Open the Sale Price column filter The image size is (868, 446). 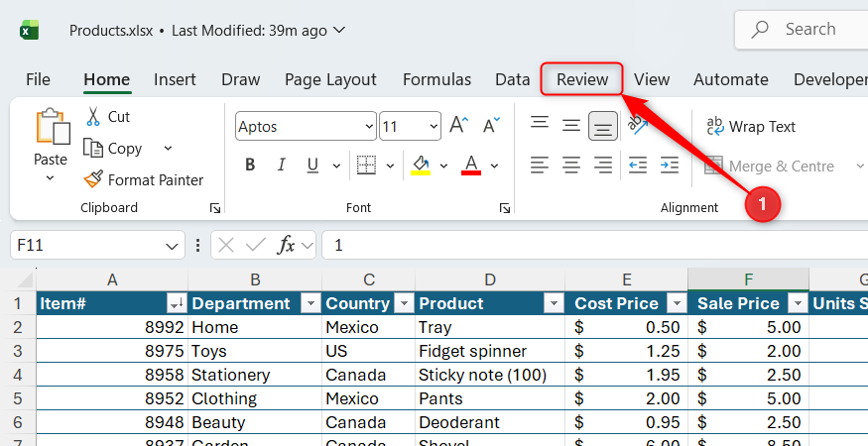tap(798, 303)
